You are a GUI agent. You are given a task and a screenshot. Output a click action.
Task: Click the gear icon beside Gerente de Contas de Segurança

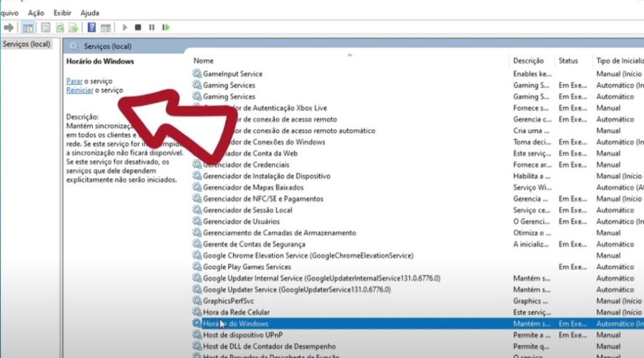tap(197, 244)
